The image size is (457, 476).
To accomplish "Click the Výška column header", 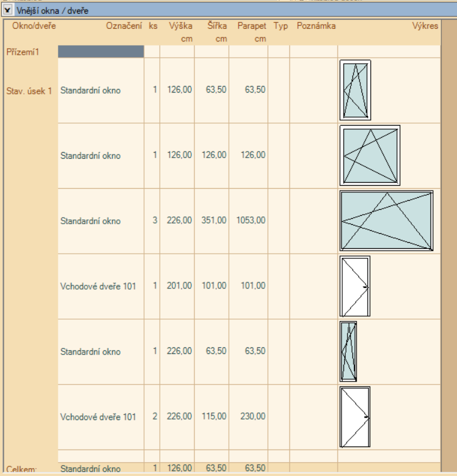I will pos(180,26).
